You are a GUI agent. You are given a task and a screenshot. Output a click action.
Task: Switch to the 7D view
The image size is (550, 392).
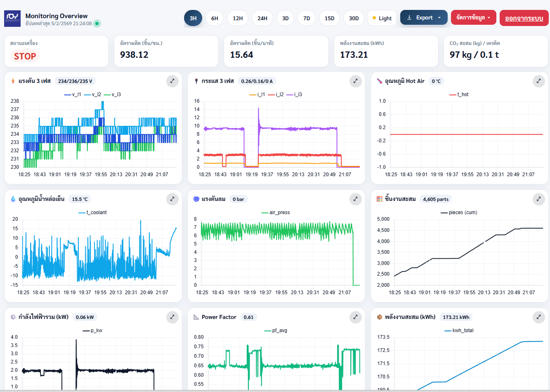point(306,18)
